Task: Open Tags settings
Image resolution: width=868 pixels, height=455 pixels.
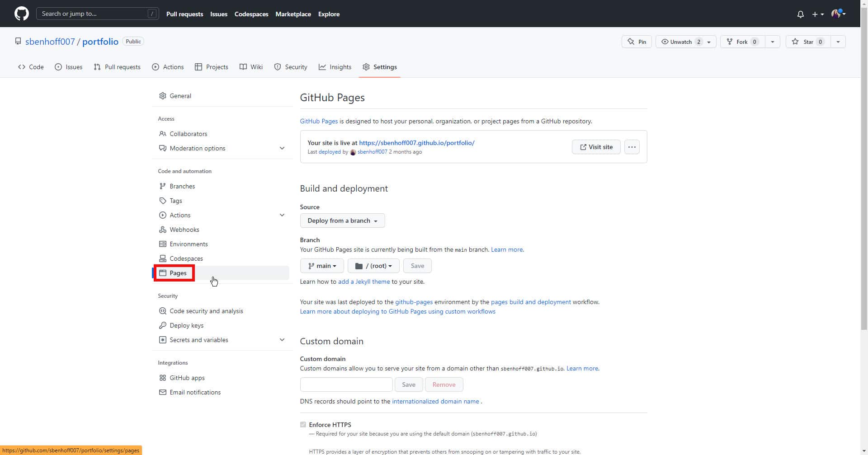Action: [222, 201]
